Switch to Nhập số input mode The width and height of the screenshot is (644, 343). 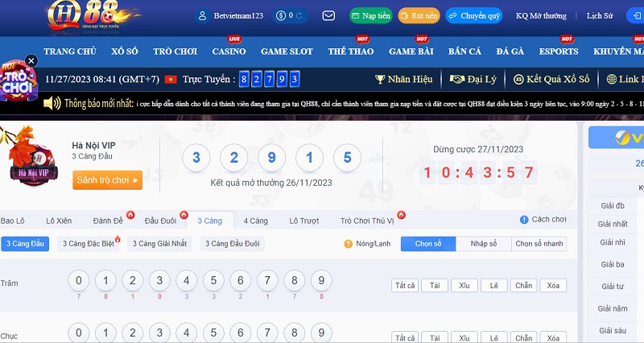(483, 244)
